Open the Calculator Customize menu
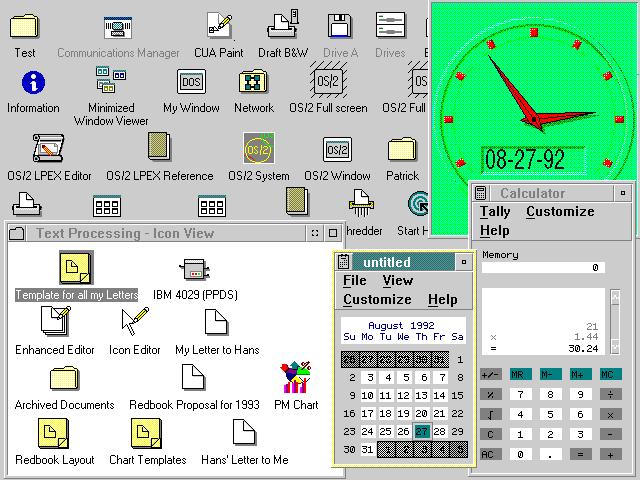 click(560, 211)
